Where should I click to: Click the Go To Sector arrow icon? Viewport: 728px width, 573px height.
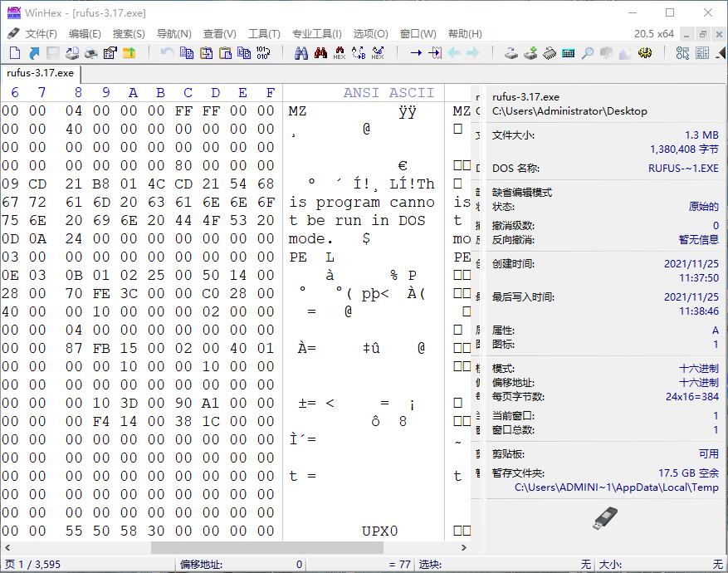coord(435,53)
